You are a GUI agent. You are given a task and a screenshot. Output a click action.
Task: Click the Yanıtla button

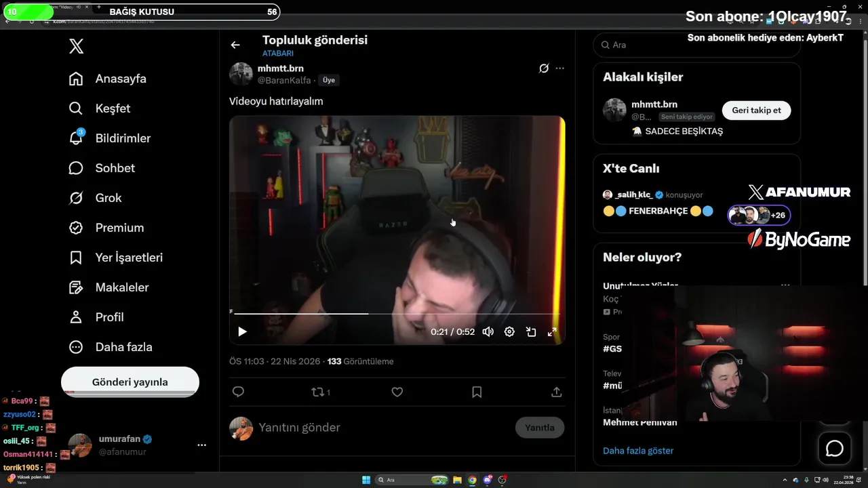pos(540,428)
